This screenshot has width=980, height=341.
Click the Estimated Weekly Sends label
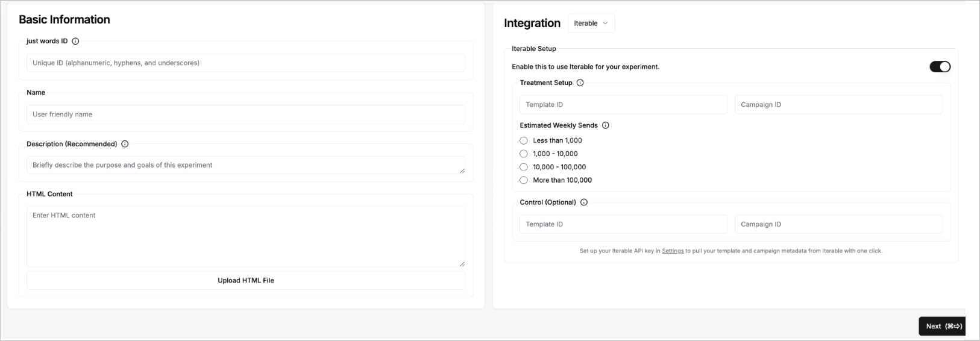point(559,125)
